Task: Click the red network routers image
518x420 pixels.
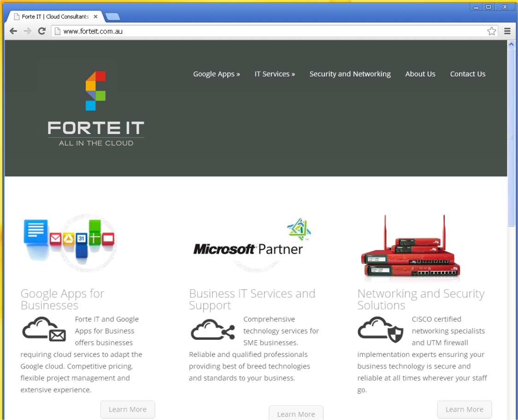Action: 410,249
